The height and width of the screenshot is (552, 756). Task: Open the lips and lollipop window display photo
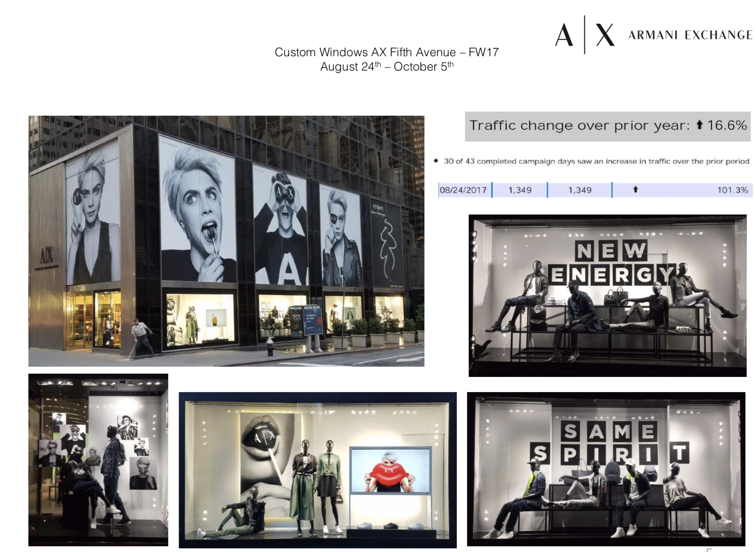[318, 470]
